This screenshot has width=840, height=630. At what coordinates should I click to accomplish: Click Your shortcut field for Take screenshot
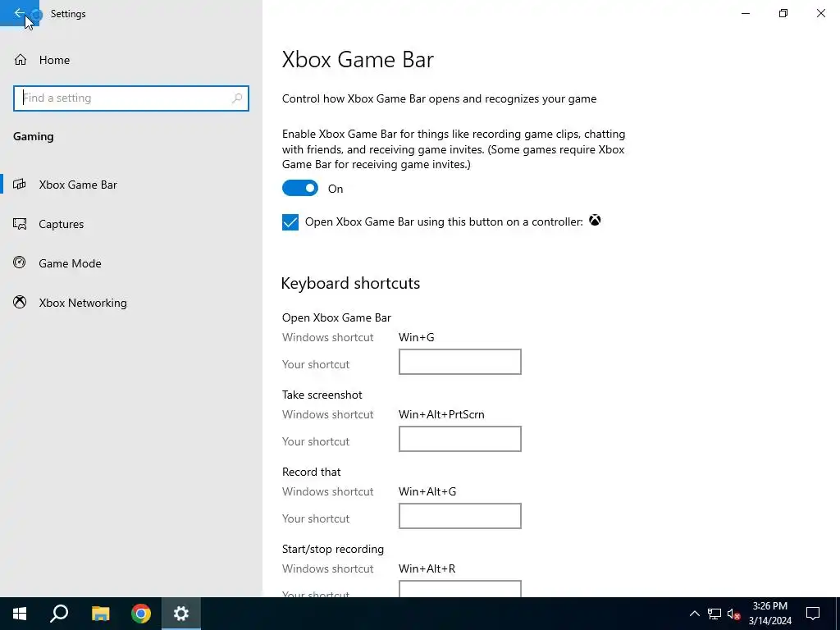(x=459, y=439)
